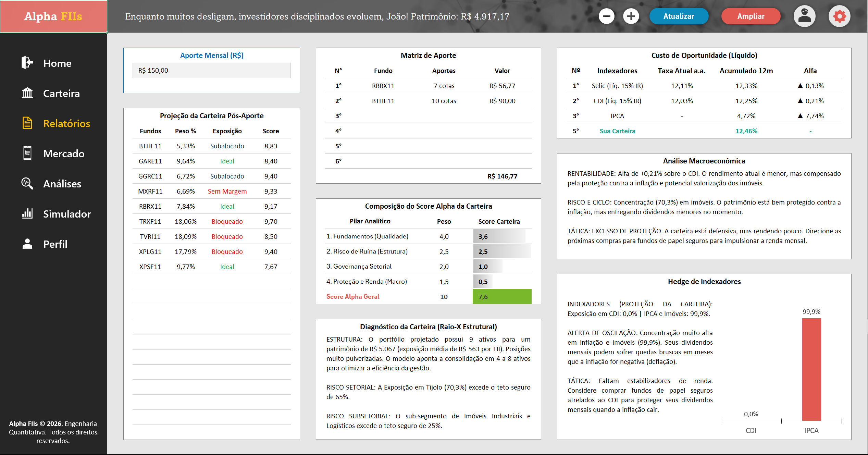Click the Relatórios document icon

coord(27,123)
